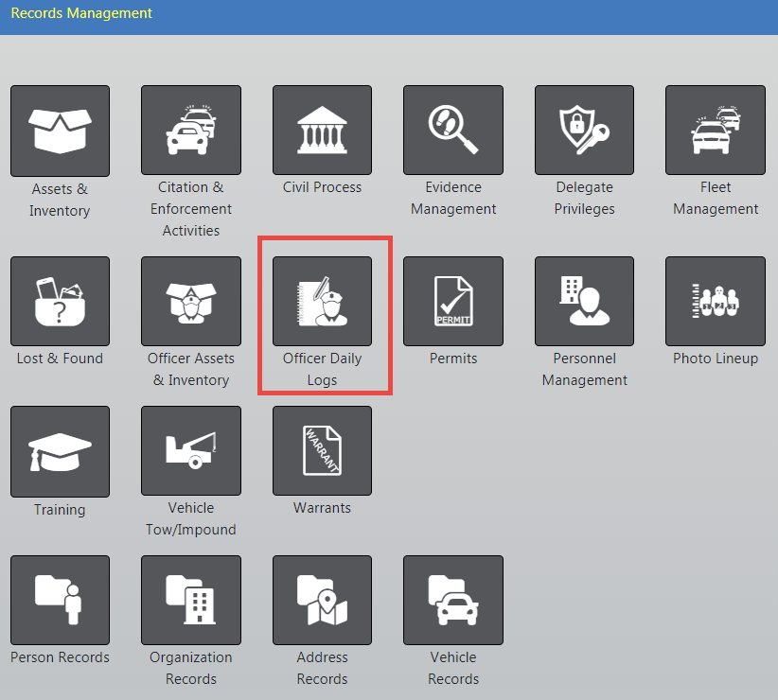Image resolution: width=778 pixels, height=700 pixels.
Task: Select the Fleet Management vehicles icon
Action: [716, 131]
